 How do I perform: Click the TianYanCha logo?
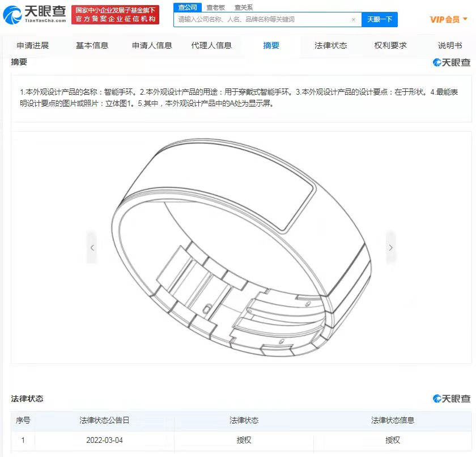coord(35,14)
